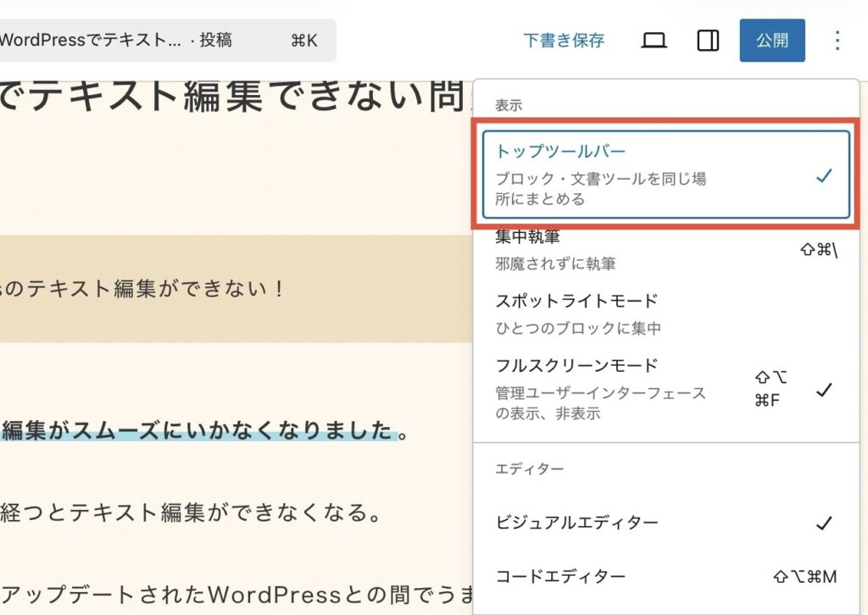Click the blue-highlighted bold sentence
Screen dimensions: 868x615
click(199, 430)
